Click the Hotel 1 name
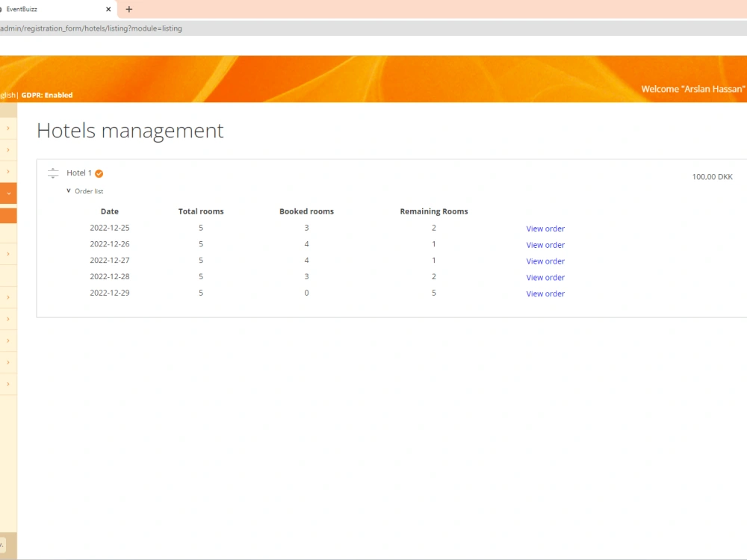747x560 pixels. point(79,173)
